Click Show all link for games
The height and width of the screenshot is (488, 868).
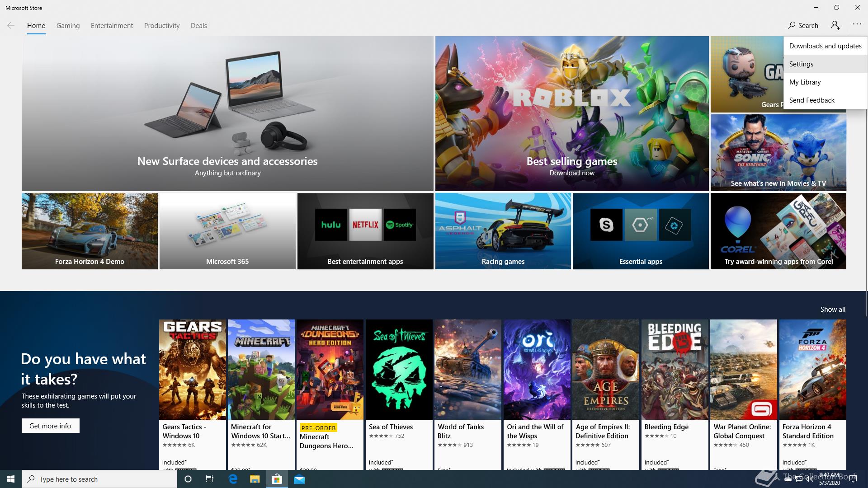tap(833, 309)
